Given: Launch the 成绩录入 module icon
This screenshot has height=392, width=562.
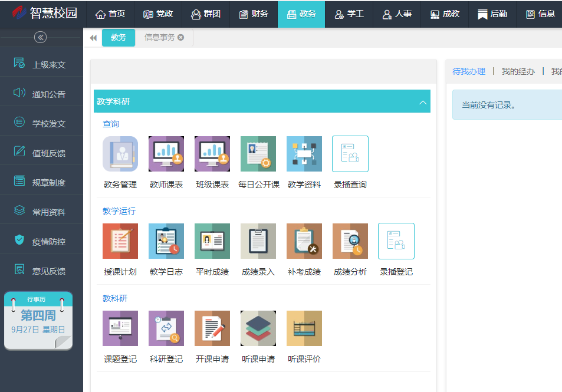Looking at the screenshot, I should [x=258, y=241].
